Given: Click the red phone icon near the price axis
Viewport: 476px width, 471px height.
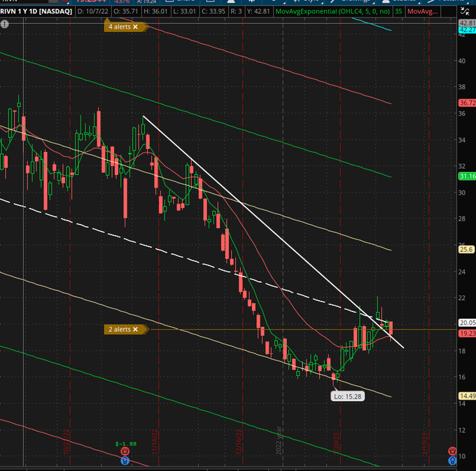Looking at the screenshot, I should pos(452,451).
